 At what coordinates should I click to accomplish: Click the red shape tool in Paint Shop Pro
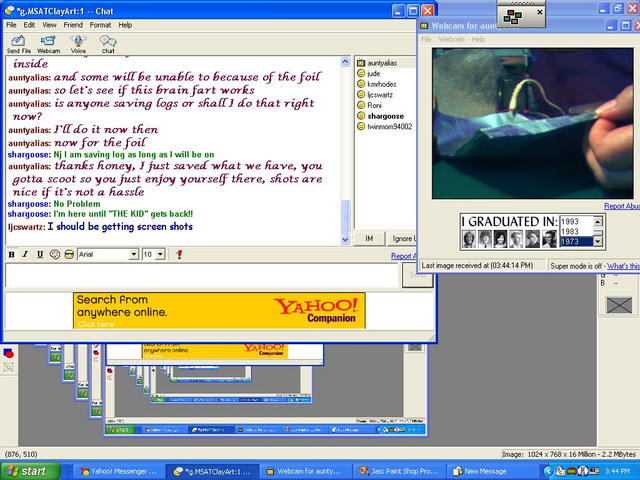pos(8,353)
